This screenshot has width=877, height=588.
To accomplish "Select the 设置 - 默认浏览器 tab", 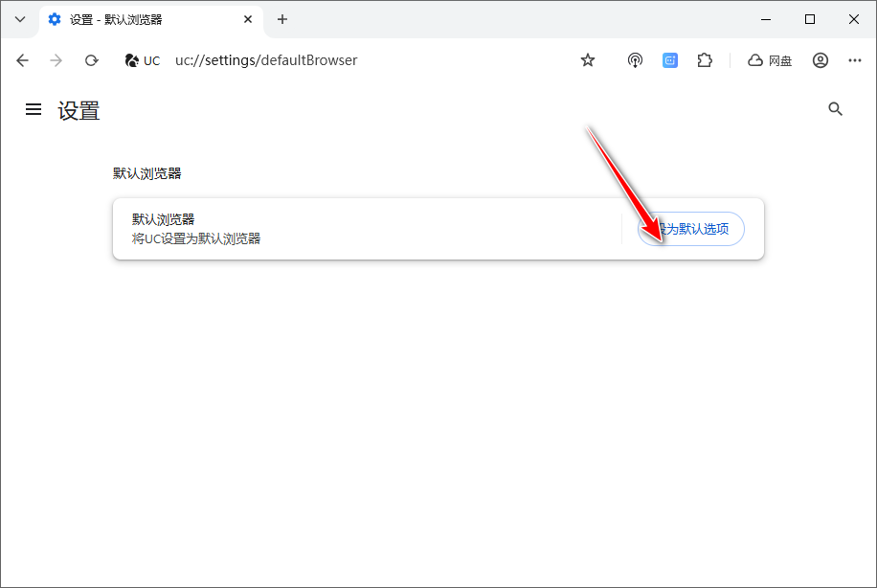I will [151, 19].
